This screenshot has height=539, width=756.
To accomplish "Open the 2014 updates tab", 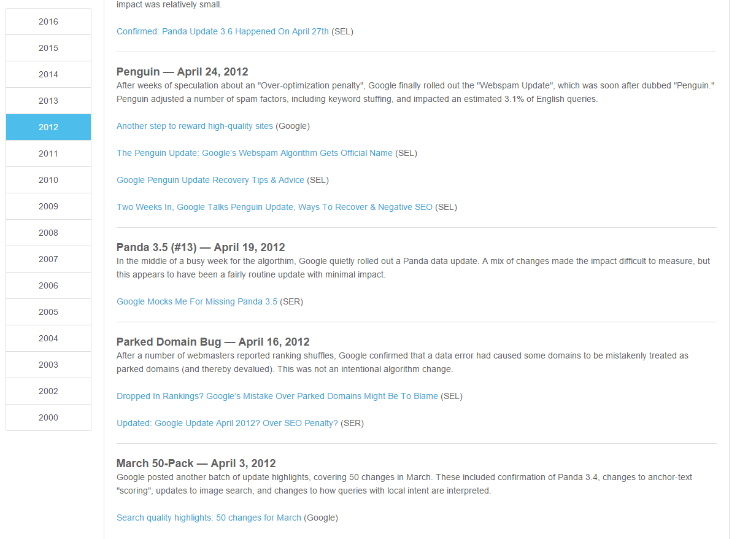I will pyautogui.click(x=48, y=74).
